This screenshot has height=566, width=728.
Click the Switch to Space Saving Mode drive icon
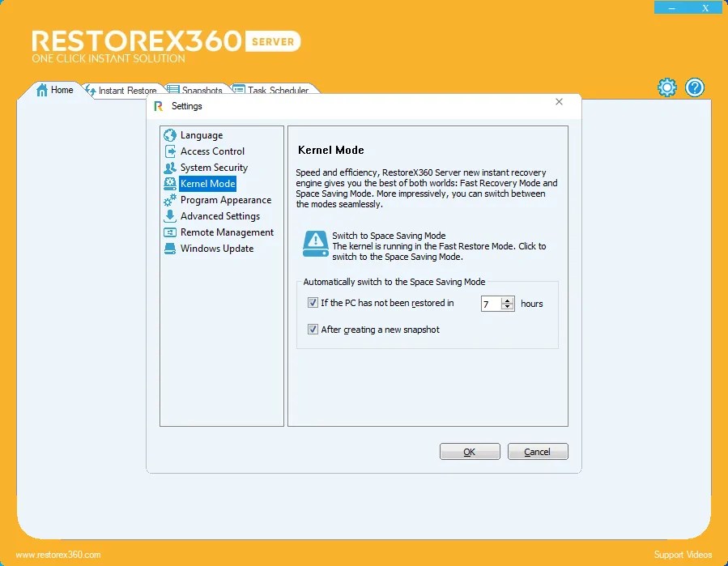coord(316,244)
